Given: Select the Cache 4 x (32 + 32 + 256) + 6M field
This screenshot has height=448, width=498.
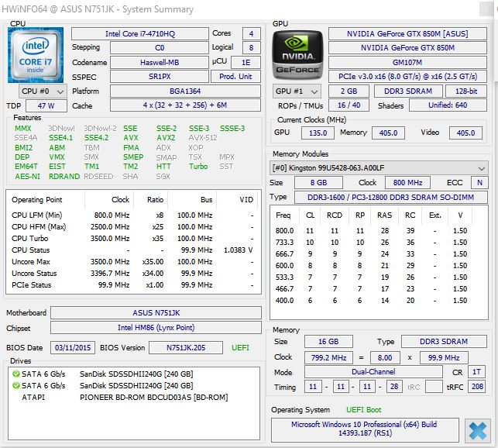Looking at the screenshot, I should tap(185, 105).
